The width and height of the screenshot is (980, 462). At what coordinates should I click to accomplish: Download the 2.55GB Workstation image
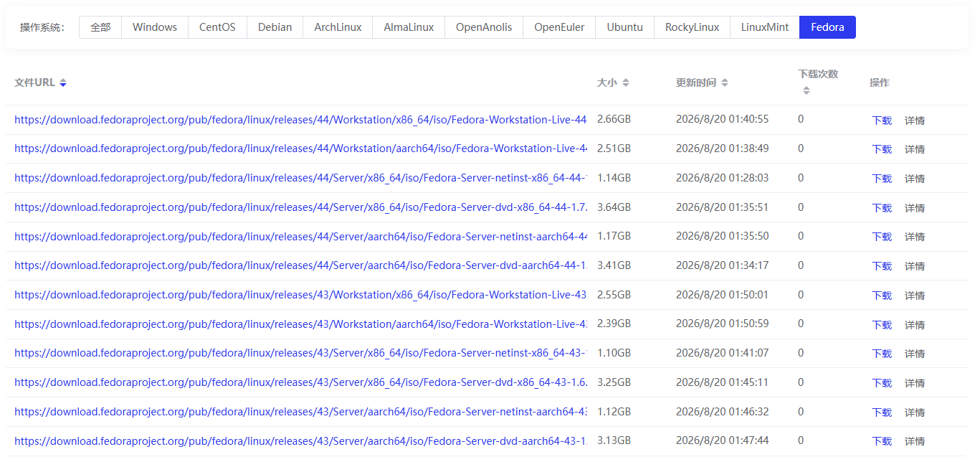pos(882,296)
